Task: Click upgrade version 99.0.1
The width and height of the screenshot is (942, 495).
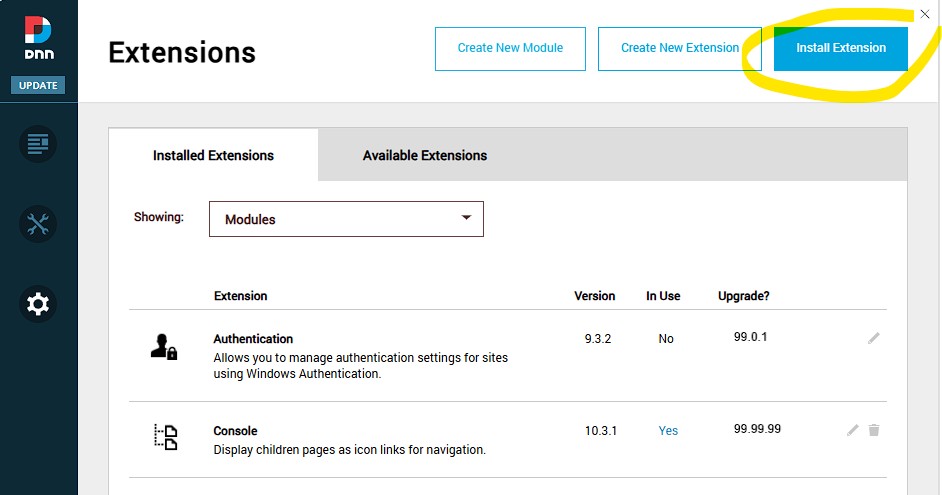Action: [750, 337]
